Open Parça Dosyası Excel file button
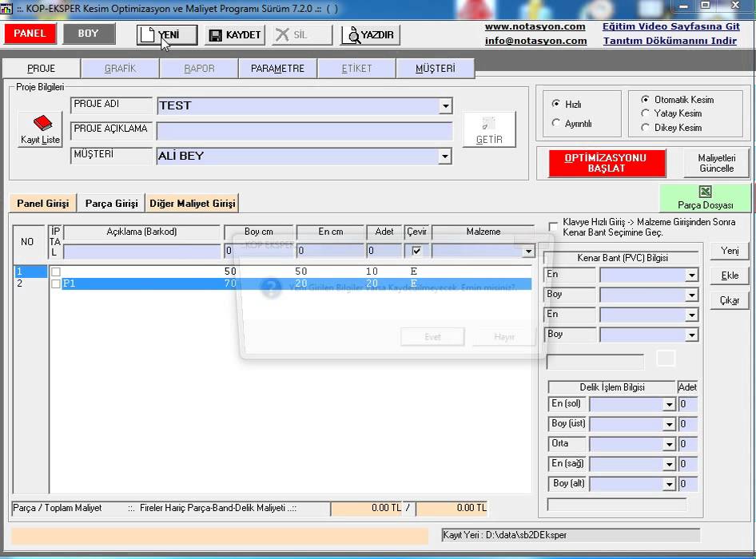Viewport: 756px width, 559px height. (705, 198)
